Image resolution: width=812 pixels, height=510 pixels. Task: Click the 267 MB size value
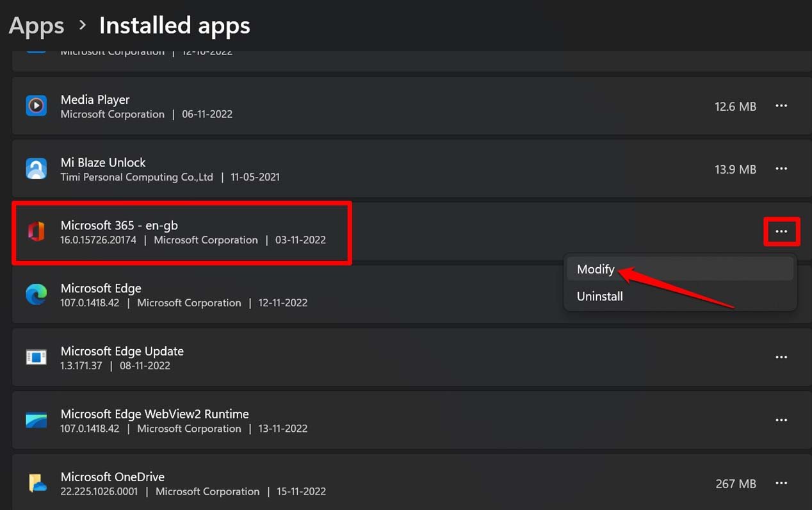click(736, 484)
